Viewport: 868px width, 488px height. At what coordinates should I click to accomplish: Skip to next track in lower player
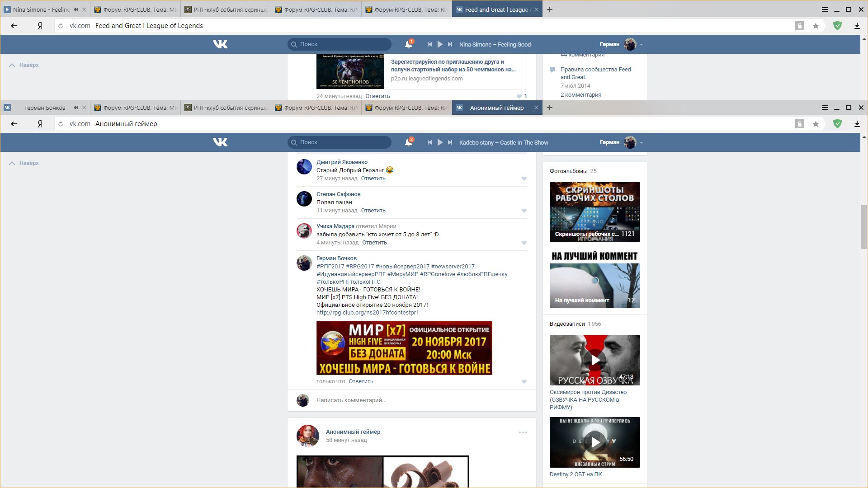click(x=450, y=142)
